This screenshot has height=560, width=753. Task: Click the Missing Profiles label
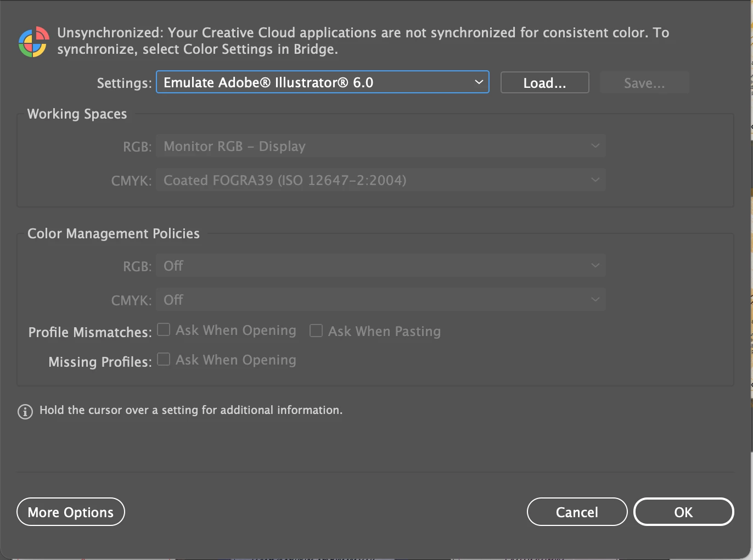[x=100, y=362]
